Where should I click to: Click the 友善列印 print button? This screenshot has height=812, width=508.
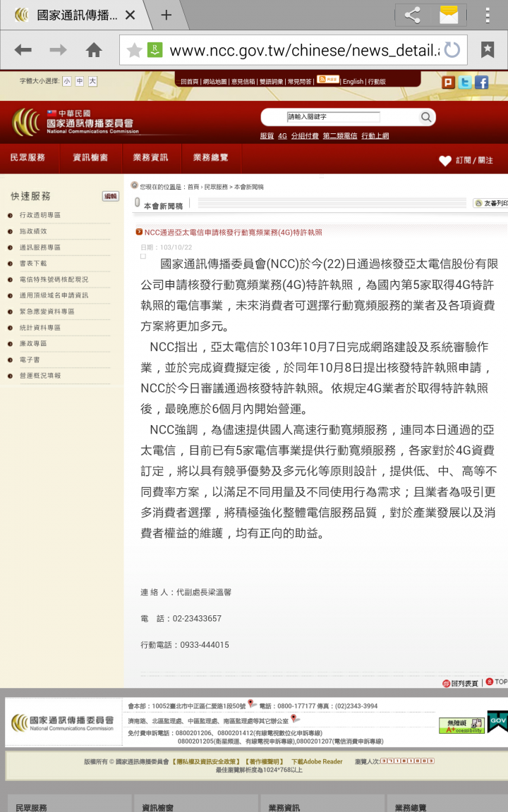coord(491,203)
